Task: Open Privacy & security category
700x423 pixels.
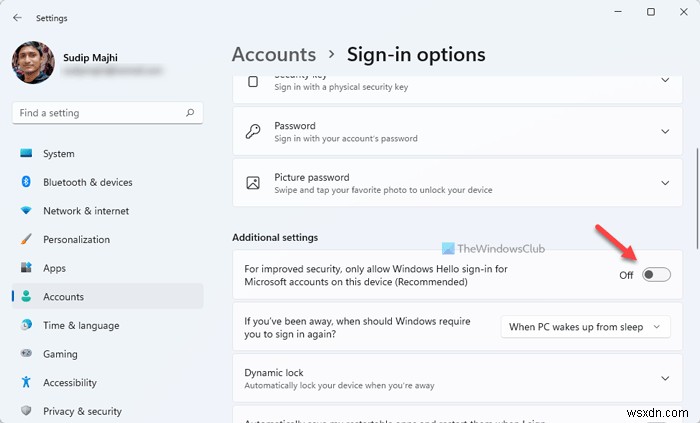Action: pyautogui.click(x=108, y=411)
